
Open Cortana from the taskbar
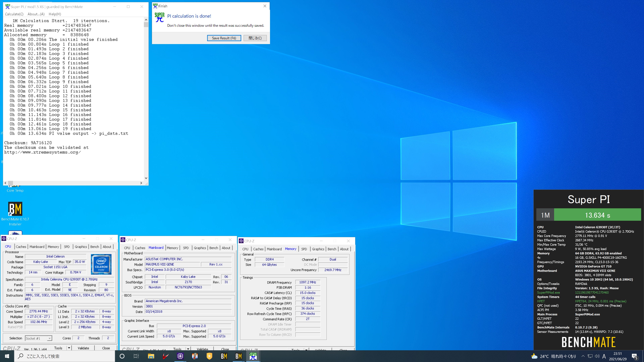pyautogui.click(x=122, y=356)
